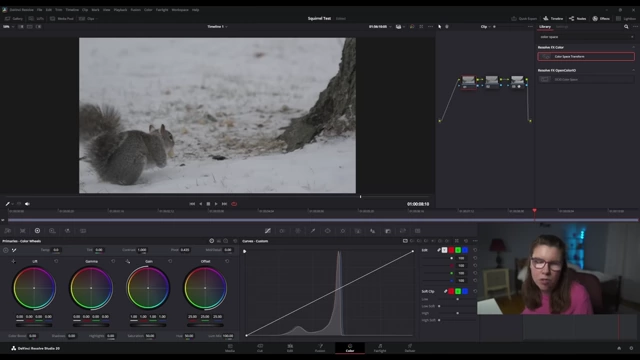Screen dimensions: 640x360
Task: Click the Lift black point picker
Action: click(13, 261)
